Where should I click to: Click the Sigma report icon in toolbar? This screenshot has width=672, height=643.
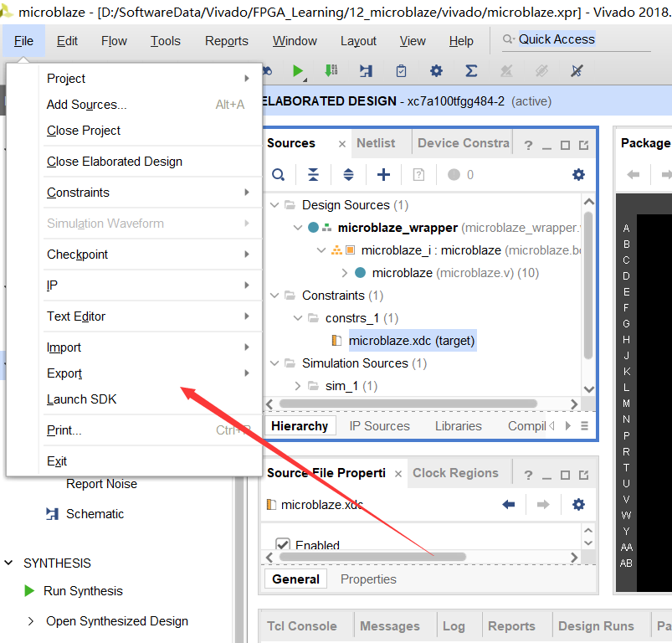pos(471,71)
